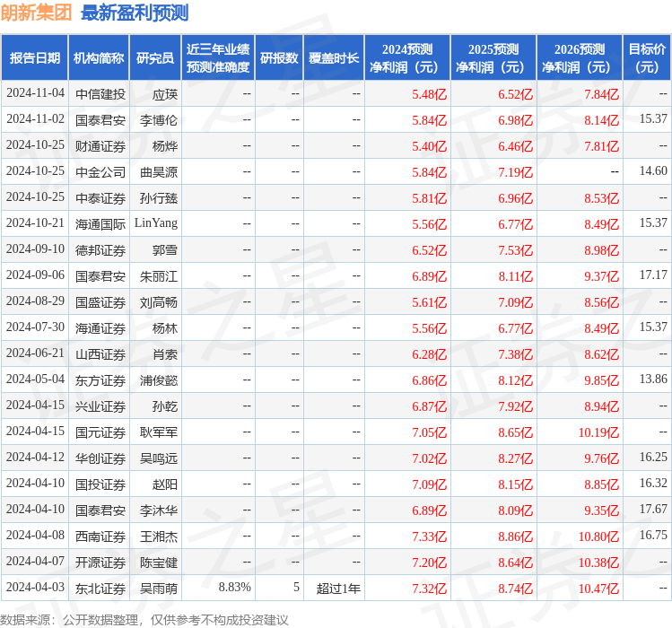Click institution 东北证券
Viewport: 672px width, 628px height.
tap(100, 589)
